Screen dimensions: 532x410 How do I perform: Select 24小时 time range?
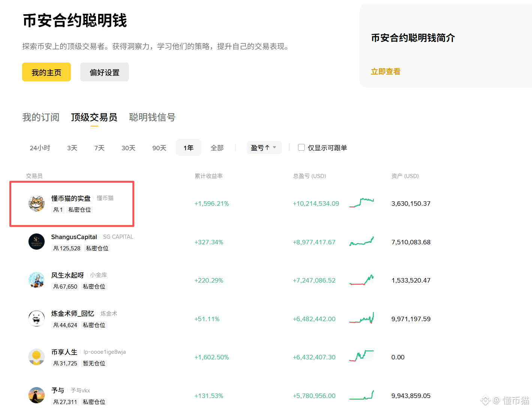tap(40, 148)
